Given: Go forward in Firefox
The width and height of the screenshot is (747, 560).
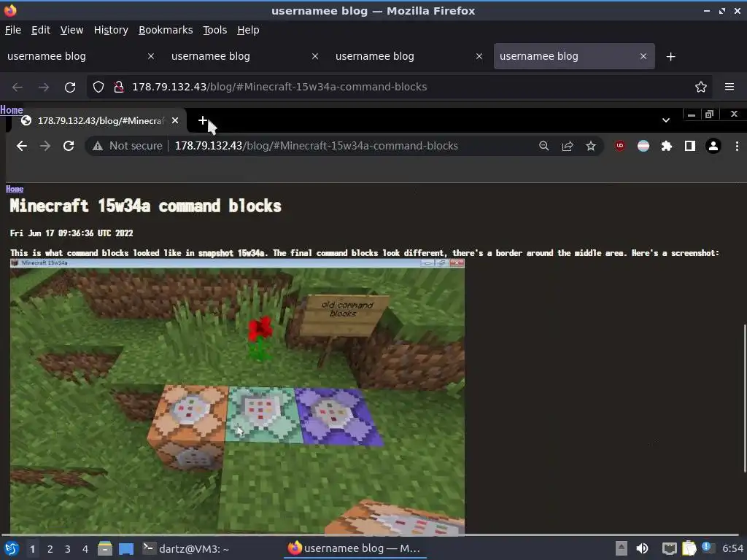Looking at the screenshot, I should 44,87.
